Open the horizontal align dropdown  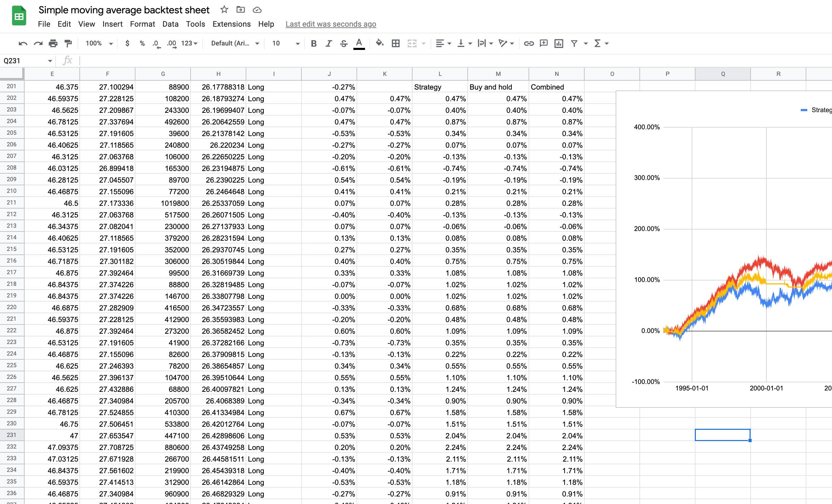pyautogui.click(x=442, y=43)
